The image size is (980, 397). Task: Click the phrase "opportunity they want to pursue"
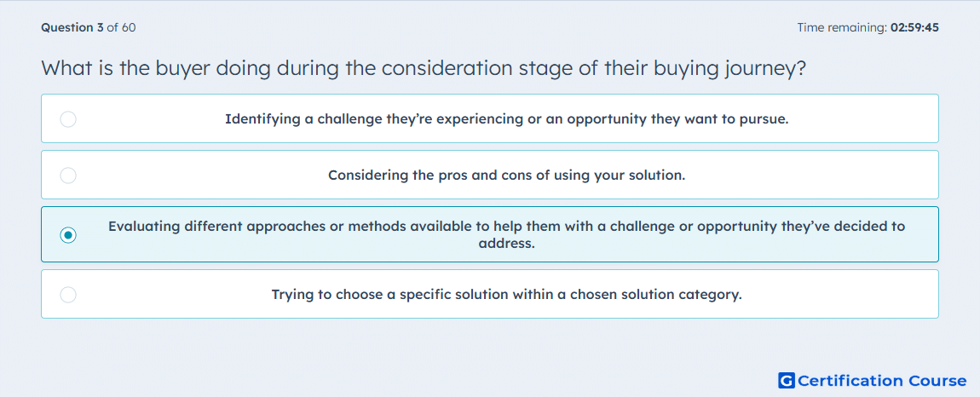[677, 118]
